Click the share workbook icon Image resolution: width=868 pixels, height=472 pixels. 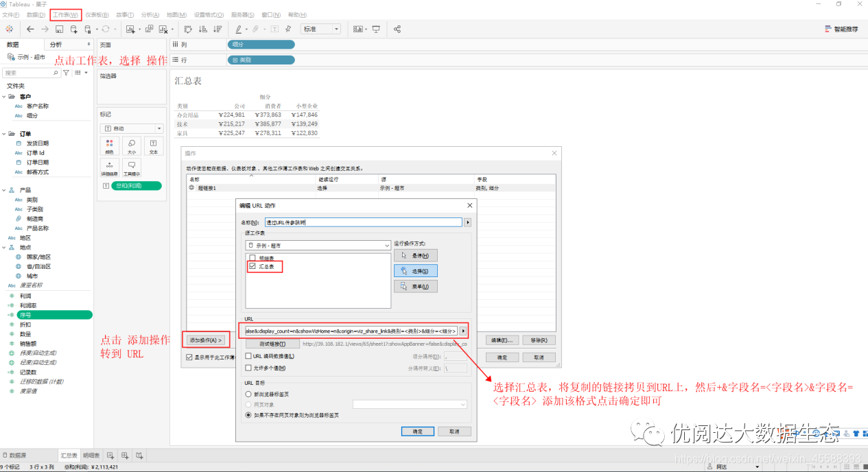pyautogui.click(x=397, y=29)
